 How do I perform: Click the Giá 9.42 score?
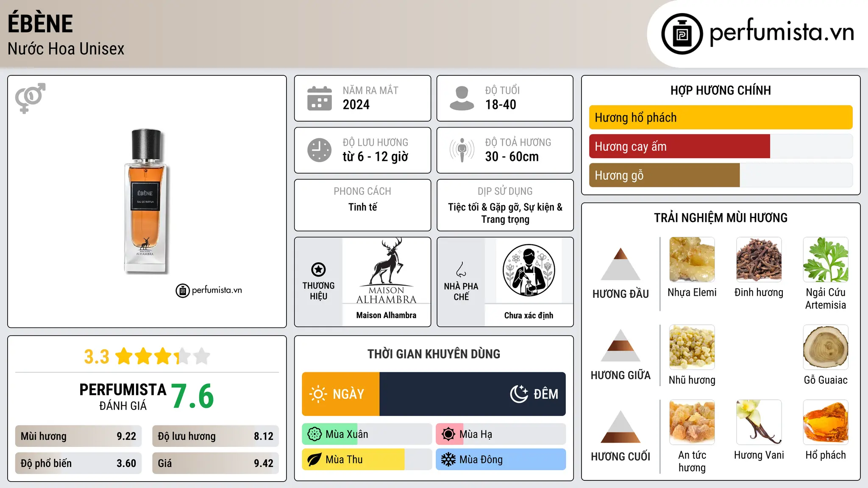[x=215, y=463]
